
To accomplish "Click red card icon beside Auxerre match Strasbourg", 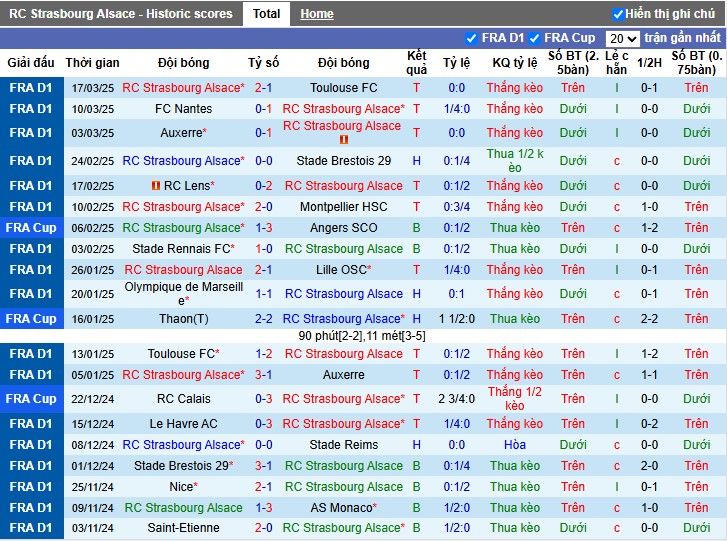I will pos(344,139).
